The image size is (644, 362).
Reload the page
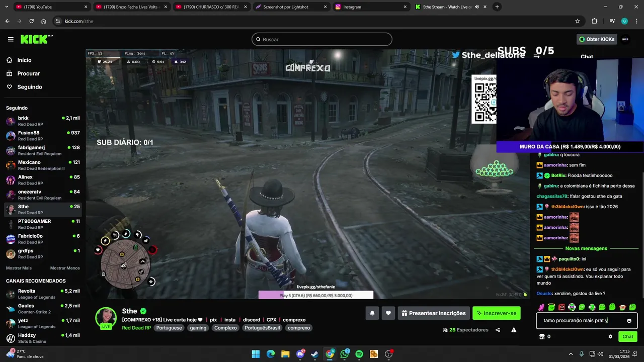(31, 21)
